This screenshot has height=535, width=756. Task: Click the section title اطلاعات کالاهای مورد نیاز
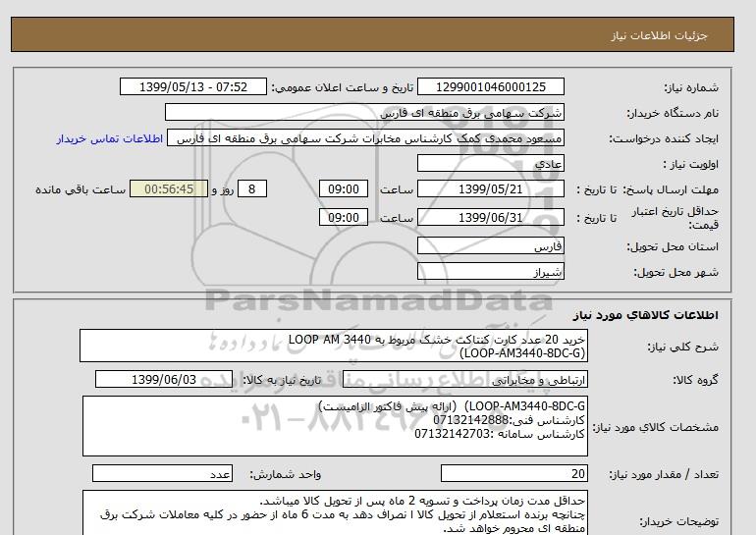pyautogui.click(x=646, y=315)
